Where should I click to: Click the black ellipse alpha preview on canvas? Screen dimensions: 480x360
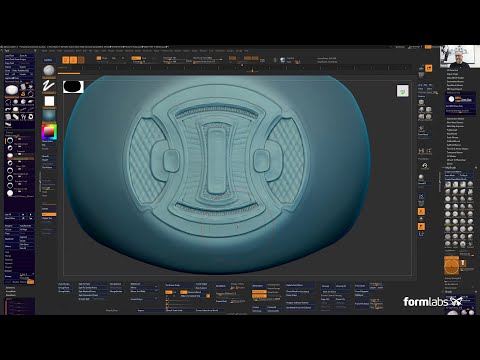[x=73, y=87]
